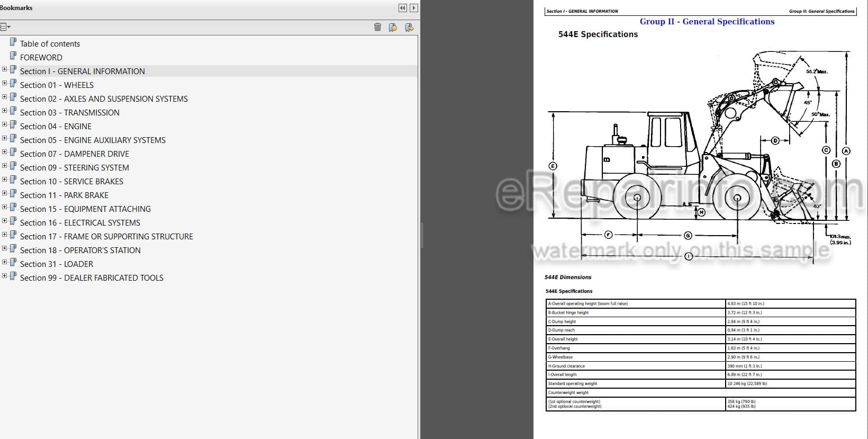Expand the Section 03 - TRANSMISSION node

click(5, 111)
